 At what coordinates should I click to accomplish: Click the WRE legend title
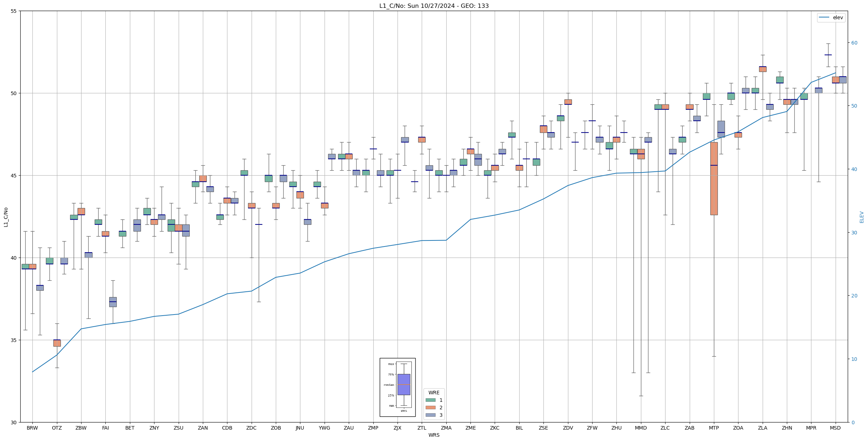pyautogui.click(x=434, y=393)
